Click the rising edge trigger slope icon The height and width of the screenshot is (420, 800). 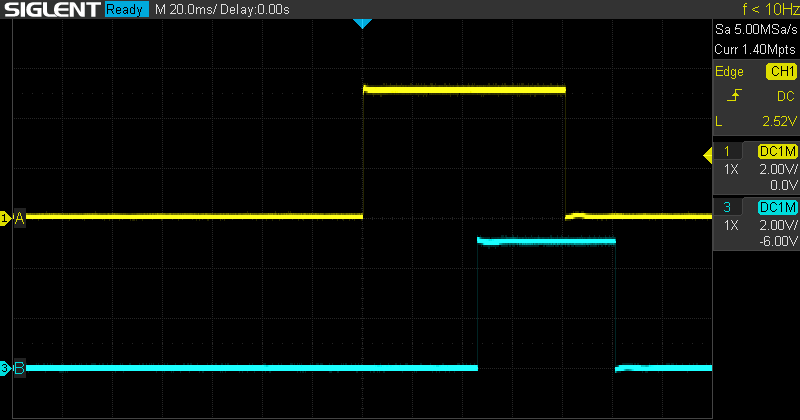(x=734, y=96)
